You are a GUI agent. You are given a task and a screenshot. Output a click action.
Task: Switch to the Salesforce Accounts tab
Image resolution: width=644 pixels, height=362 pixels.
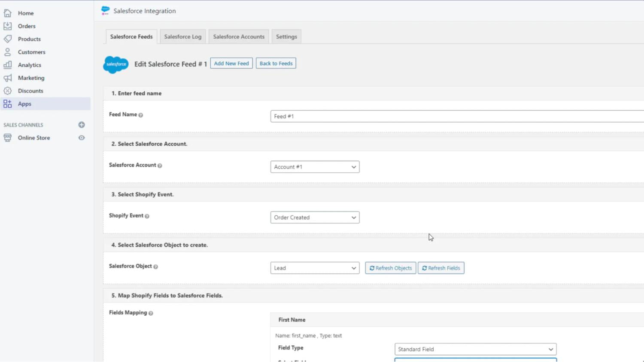pyautogui.click(x=239, y=36)
